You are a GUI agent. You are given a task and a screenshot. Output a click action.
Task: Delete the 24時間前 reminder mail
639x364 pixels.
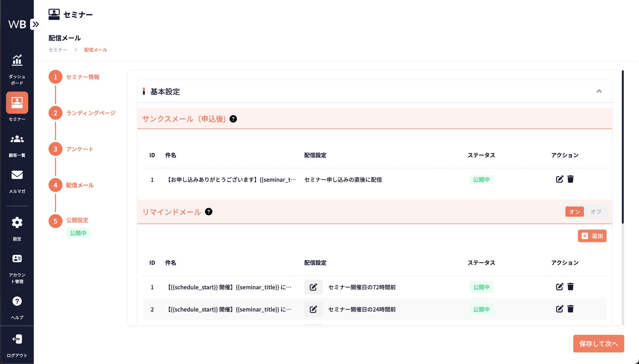point(571,309)
